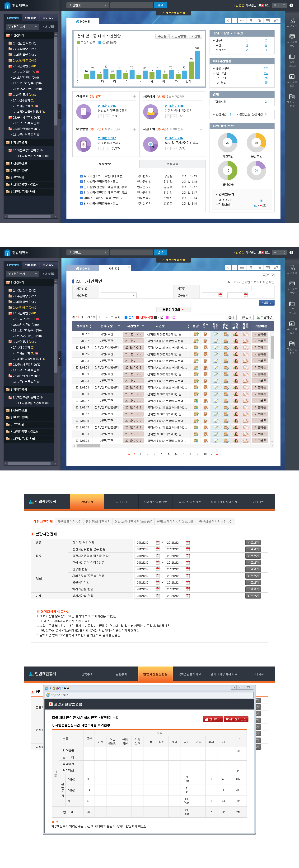
Task: Collapse the left sidebar on HOME dashboard screen
Action: tap(60, 111)
